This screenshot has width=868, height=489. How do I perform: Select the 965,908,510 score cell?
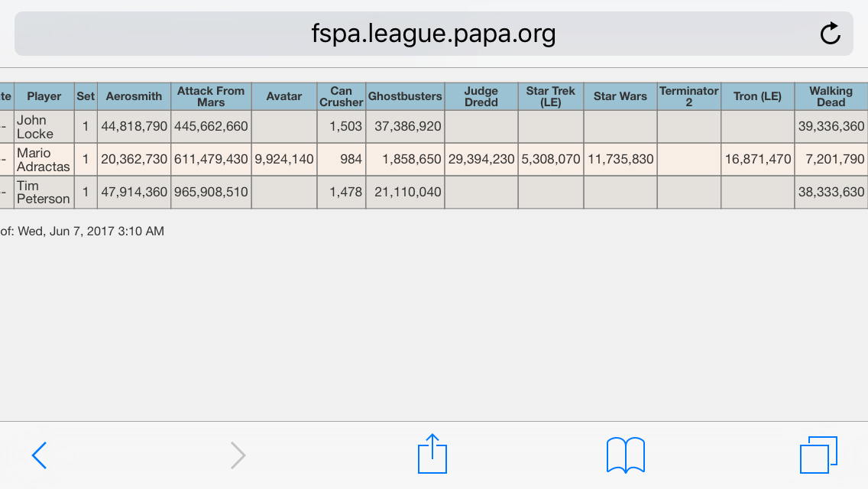point(211,193)
